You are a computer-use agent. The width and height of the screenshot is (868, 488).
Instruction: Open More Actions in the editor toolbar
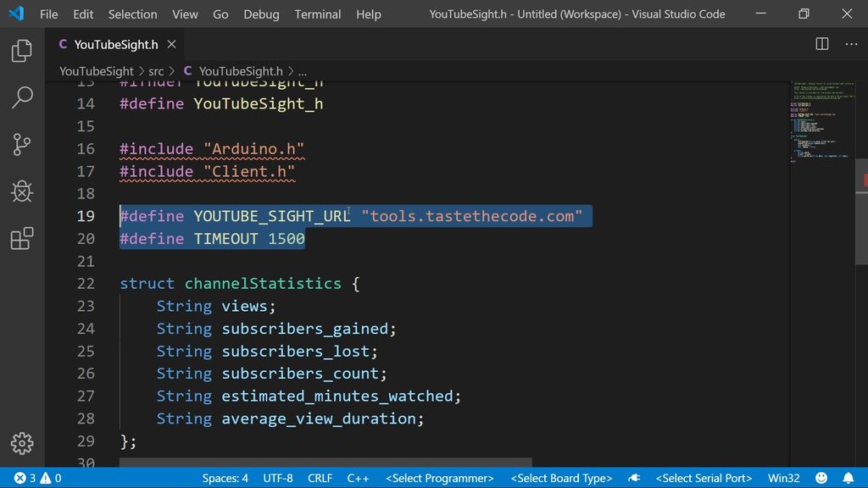tap(851, 43)
